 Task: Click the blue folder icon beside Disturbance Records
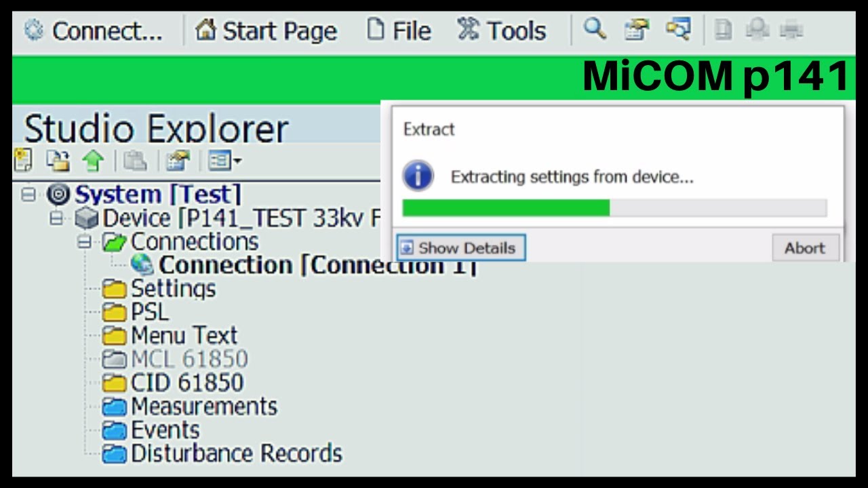click(x=115, y=454)
